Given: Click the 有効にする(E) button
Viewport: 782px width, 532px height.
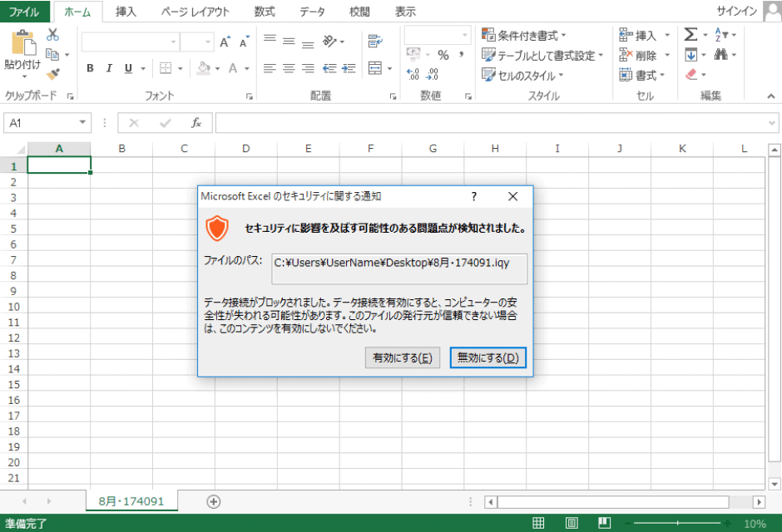Looking at the screenshot, I should click(403, 357).
